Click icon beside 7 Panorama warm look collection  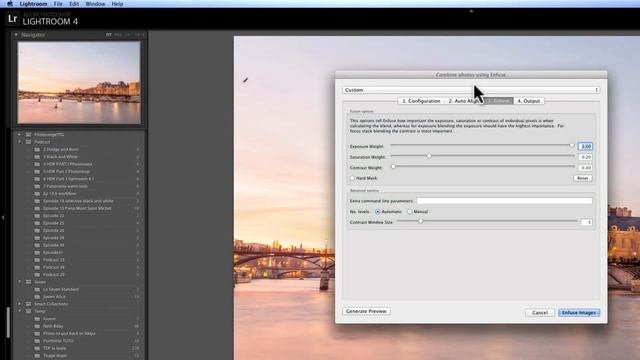37,186
